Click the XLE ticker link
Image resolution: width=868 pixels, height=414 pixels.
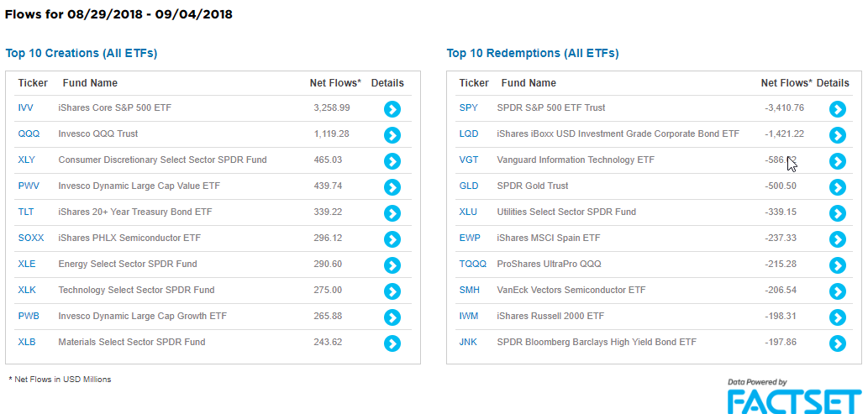[x=27, y=264]
